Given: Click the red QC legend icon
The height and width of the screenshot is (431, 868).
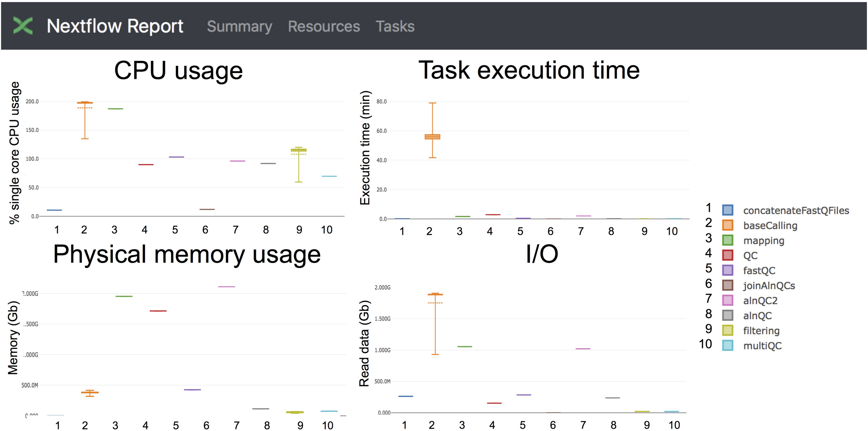Looking at the screenshot, I should tap(727, 255).
